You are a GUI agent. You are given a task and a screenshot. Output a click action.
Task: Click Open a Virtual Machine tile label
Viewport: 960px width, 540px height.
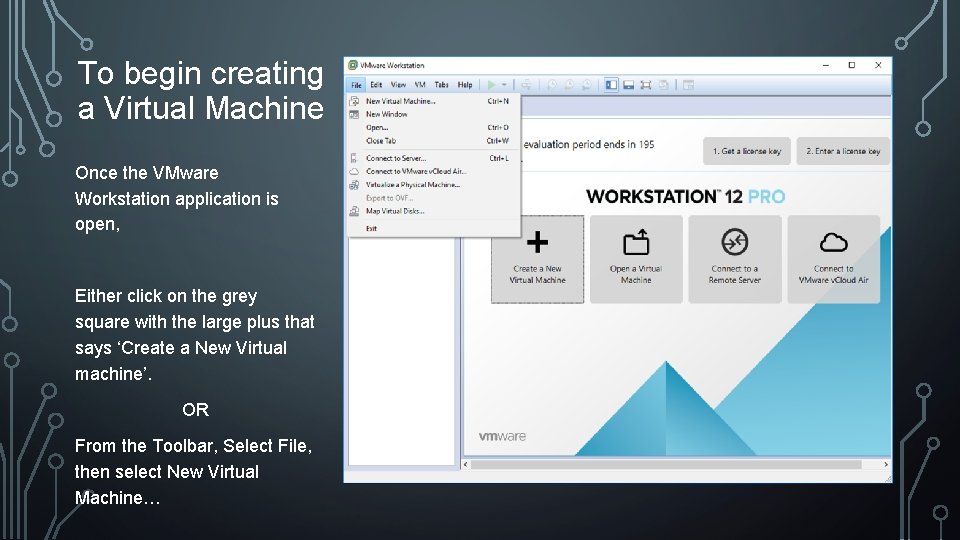pos(636,274)
